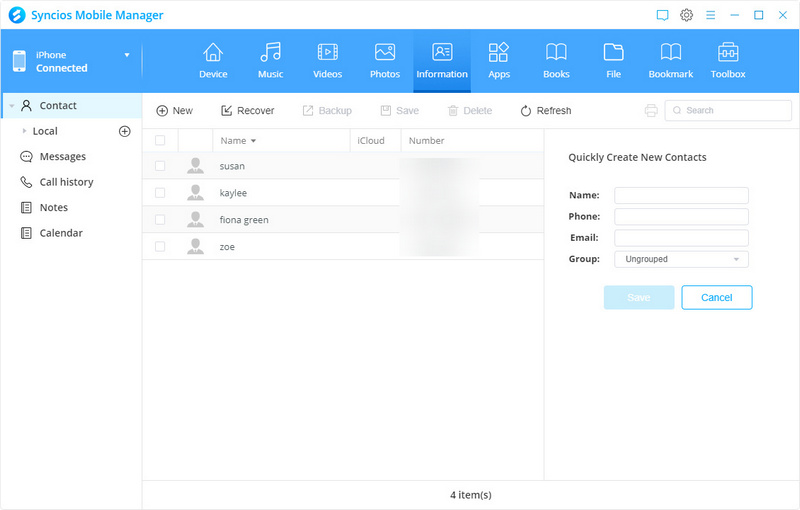Screen dimensions: 800x510
Task: Open the Toolbox
Action: (x=728, y=61)
